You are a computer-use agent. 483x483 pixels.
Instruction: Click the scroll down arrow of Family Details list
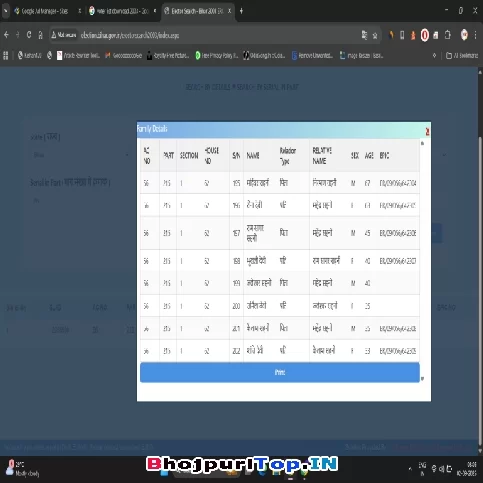(x=422, y=379)
